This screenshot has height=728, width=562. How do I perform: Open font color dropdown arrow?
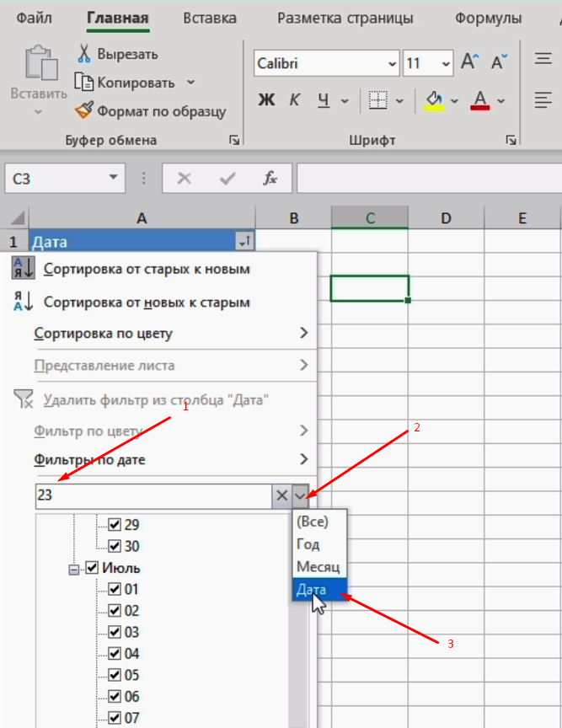(500, 101)
